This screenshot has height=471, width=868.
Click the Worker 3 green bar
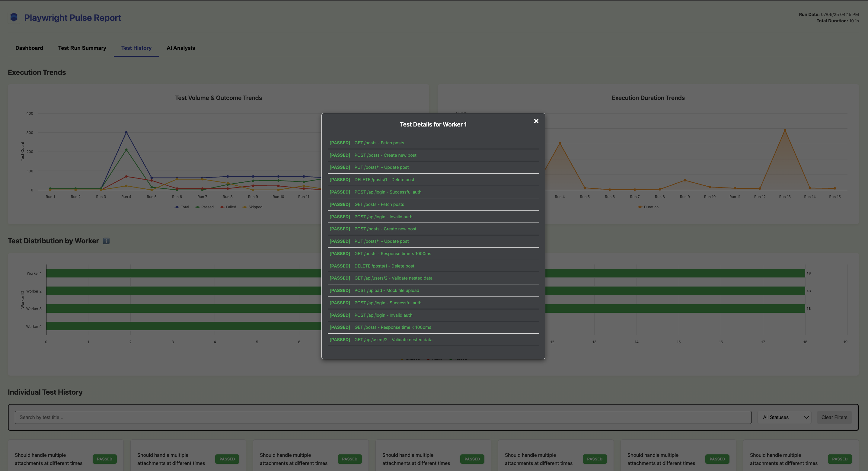(x=426, y=309)
